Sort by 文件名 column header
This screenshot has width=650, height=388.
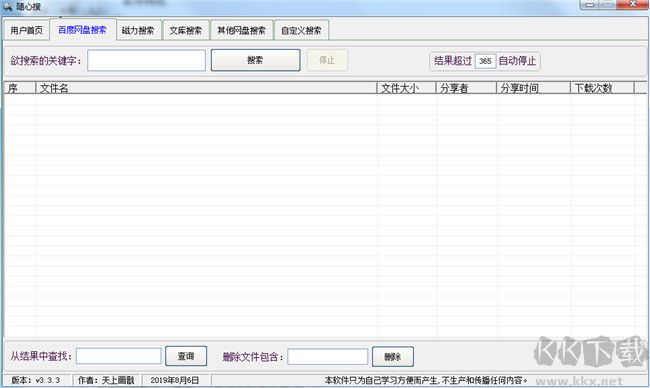click(206, 88)
